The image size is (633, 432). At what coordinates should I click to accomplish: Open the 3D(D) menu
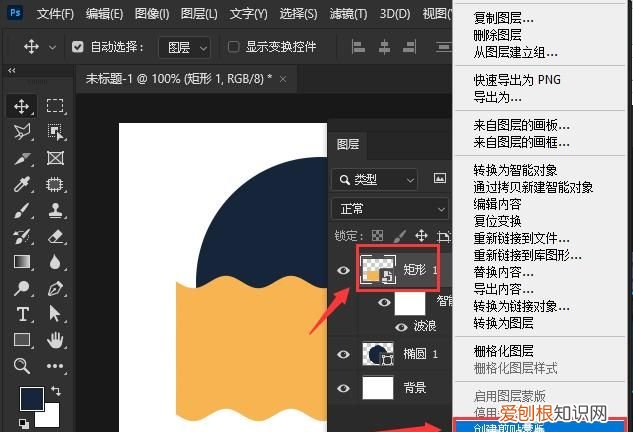pos(394,14)
